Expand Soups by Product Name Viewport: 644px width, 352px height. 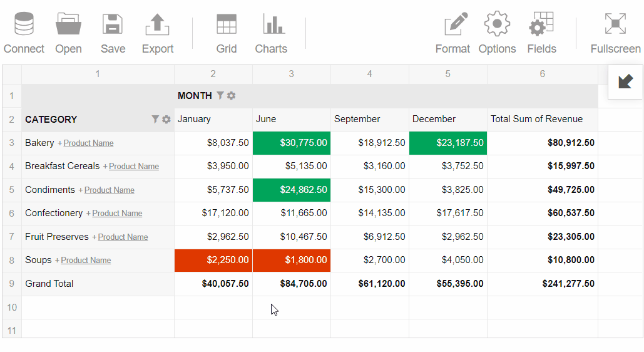85,261
